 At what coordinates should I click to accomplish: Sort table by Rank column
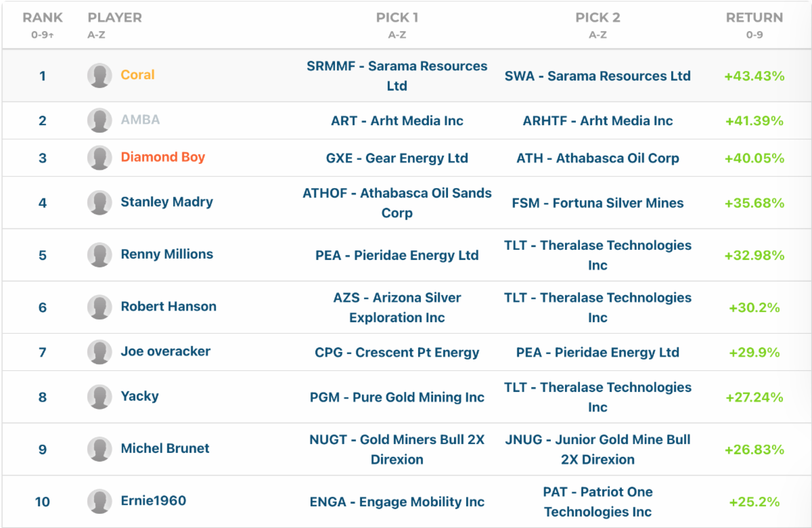43,18
